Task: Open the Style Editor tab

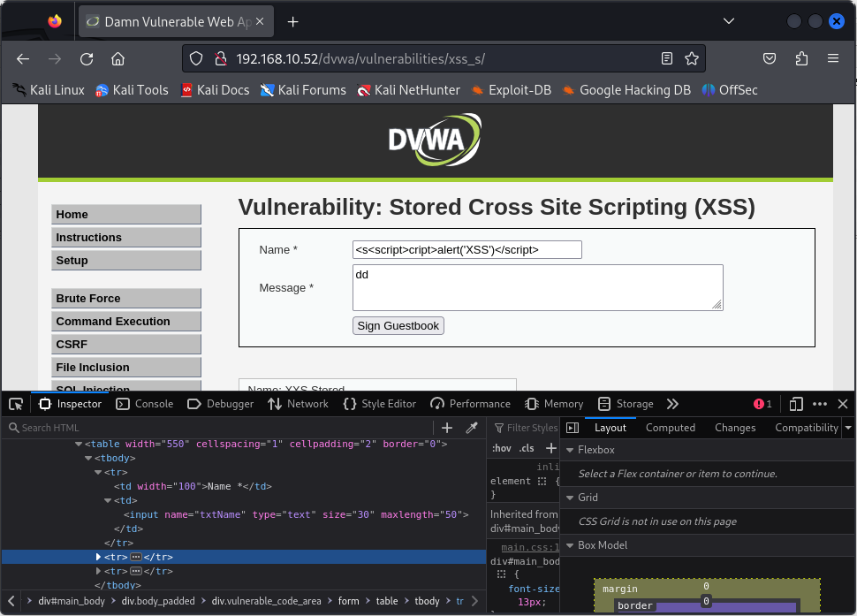Action: click(x=380, y=404)
